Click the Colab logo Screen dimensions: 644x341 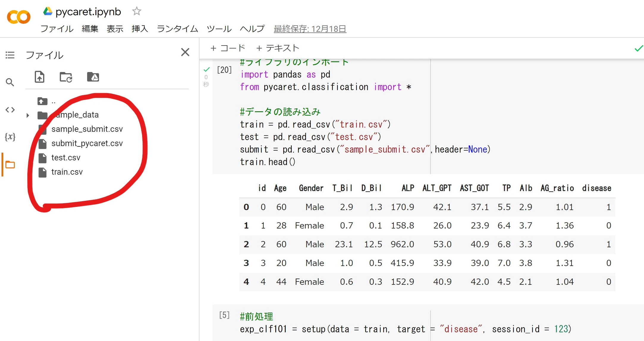click(x=18, y=17)
